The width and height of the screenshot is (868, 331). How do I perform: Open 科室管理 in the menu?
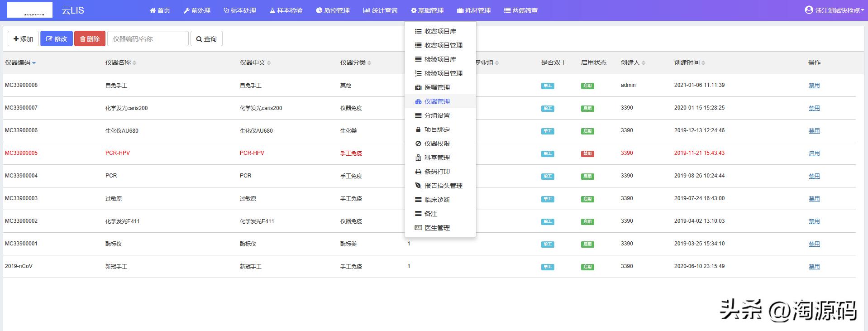click(437, 158)
